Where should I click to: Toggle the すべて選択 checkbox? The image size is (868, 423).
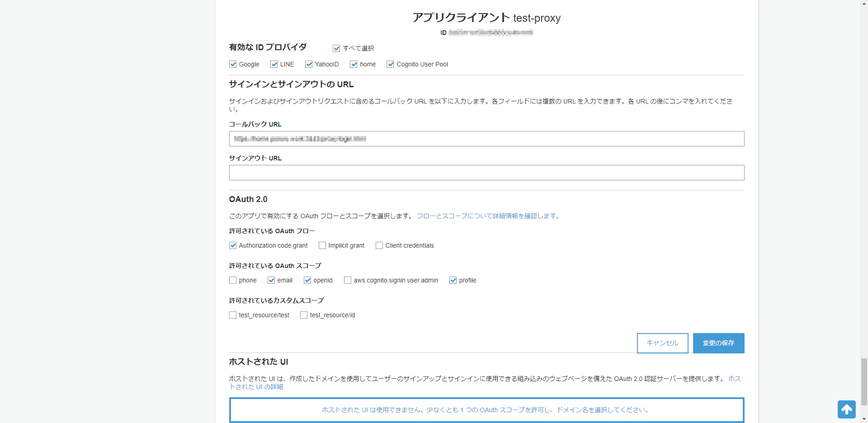(336, 48)
